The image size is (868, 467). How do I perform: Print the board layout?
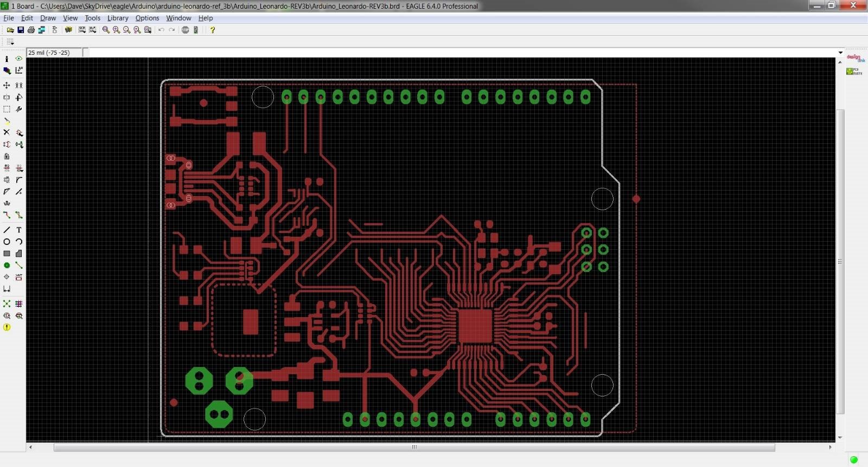coord(31,30)
